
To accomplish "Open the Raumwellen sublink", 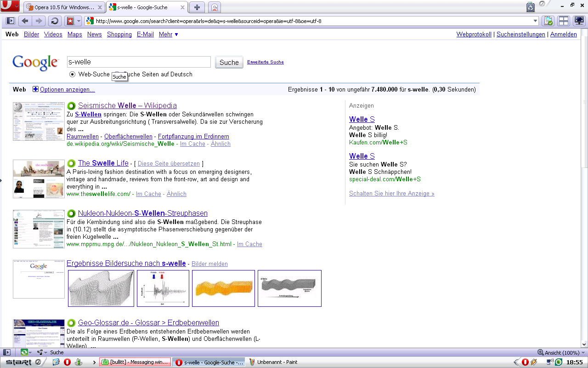I will [x=83, y=137].
